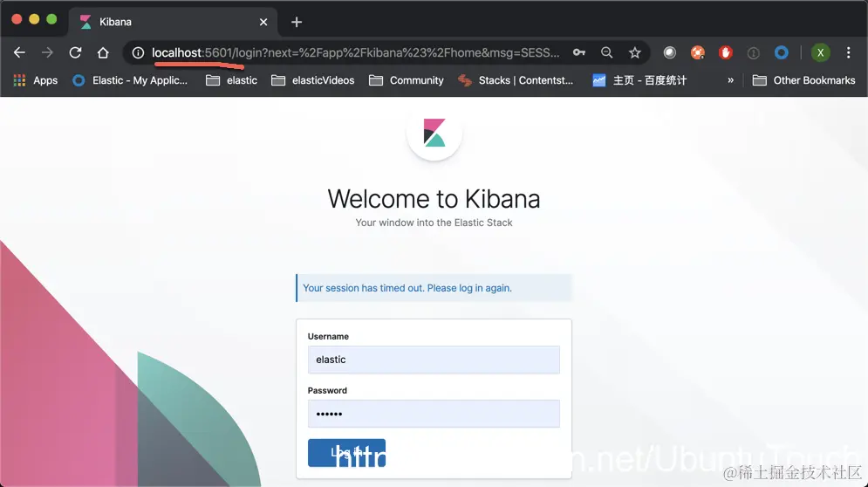Image resolution: width=868 pixels, height=487 pixels.
Task: Open the gray circle extension icon
Action: (x=670, y=52)
